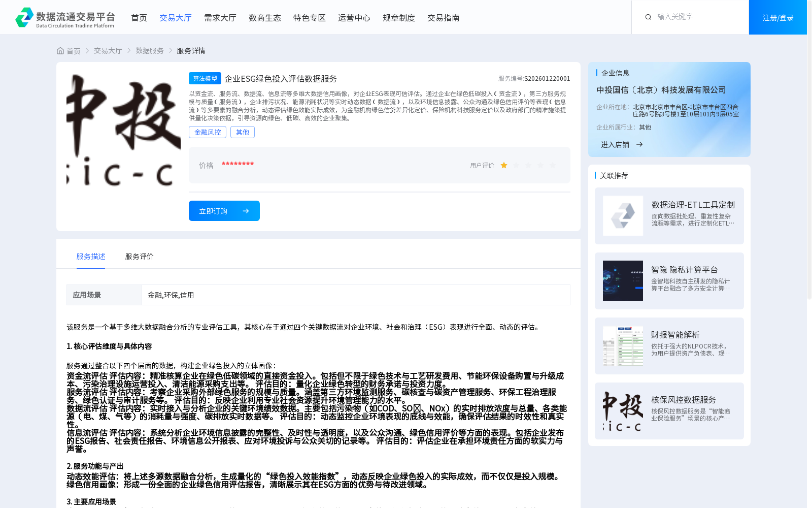The height and width of the screenshot is (508, 812).
Task: Open 数据治理-ETL工具定制 recommendation title
Action: click(693, 205)
